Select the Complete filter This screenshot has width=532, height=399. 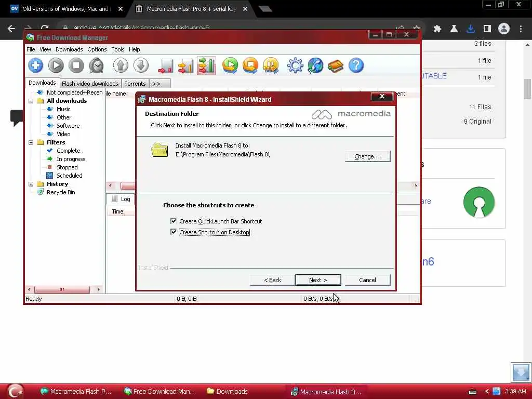click(69, 151)
